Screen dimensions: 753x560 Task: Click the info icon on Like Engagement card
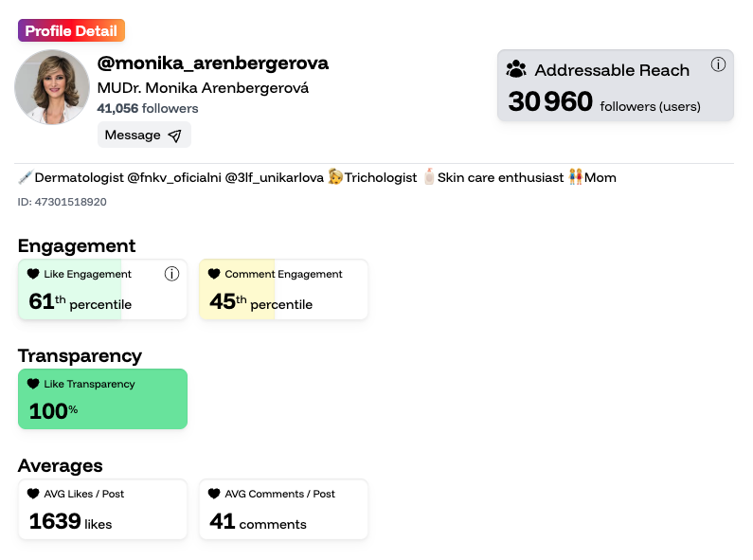click(x=171, y=274)
